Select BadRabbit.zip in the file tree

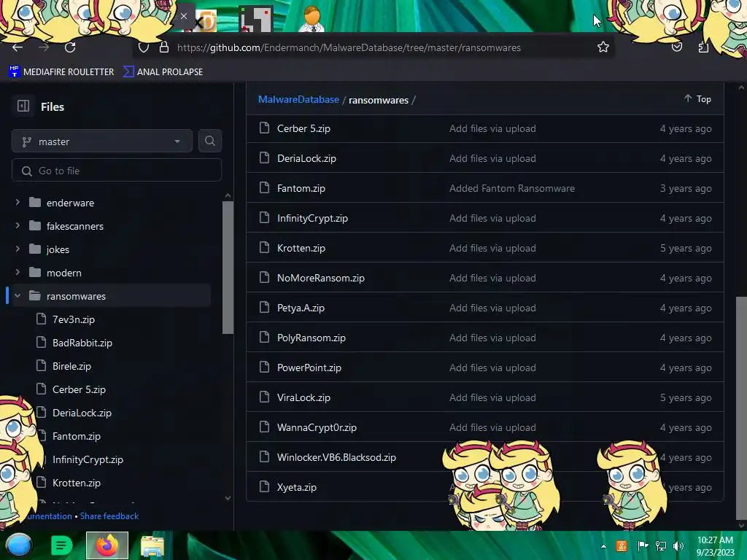(x=82, y=343)
